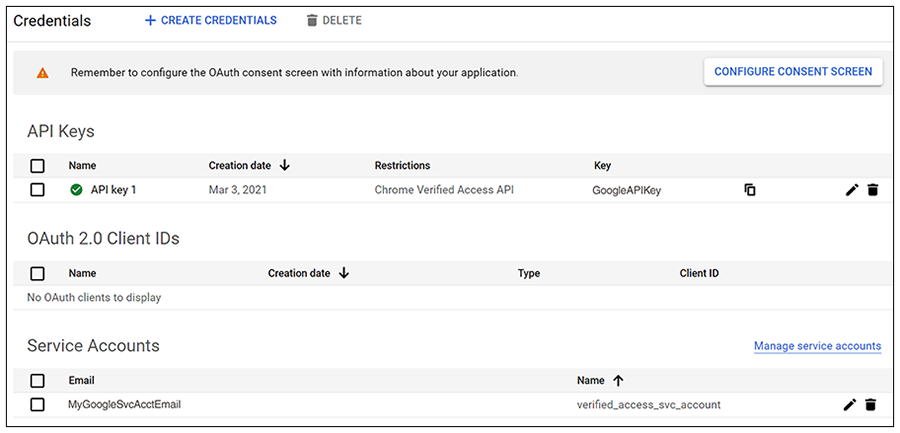Open Manage service accounts link
The image size is (900, 433).
click(x=817, y=346)
